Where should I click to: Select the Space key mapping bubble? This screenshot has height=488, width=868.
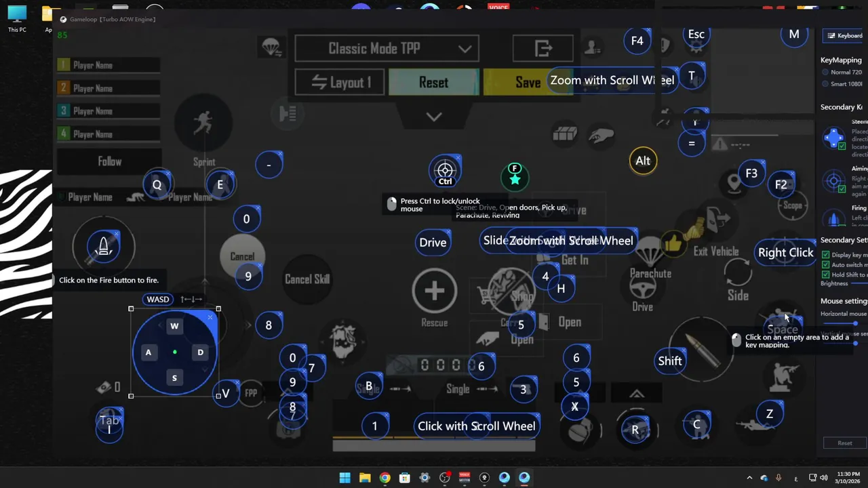click(783, 329)
